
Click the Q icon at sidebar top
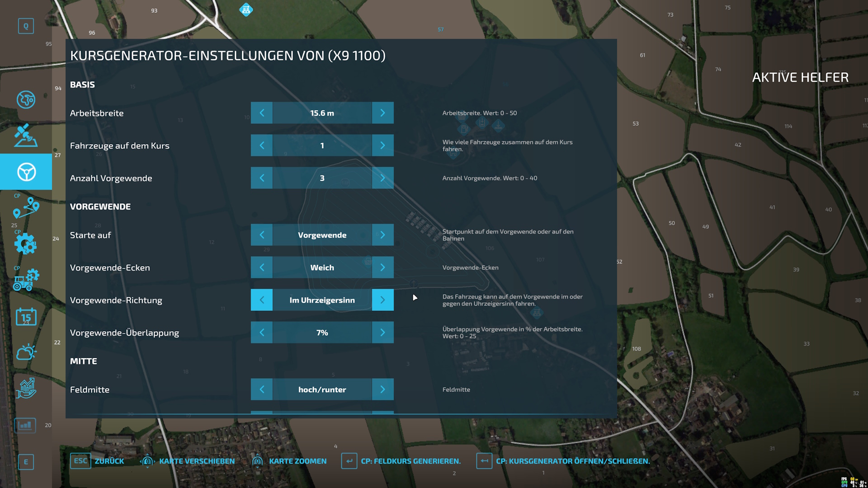(x=26, y=26)
